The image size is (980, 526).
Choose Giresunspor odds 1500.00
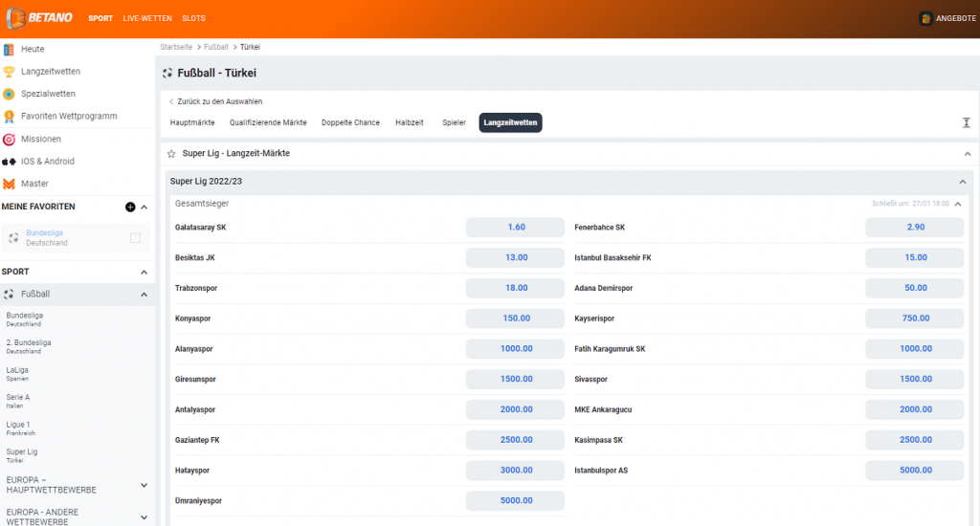[515, 379]
